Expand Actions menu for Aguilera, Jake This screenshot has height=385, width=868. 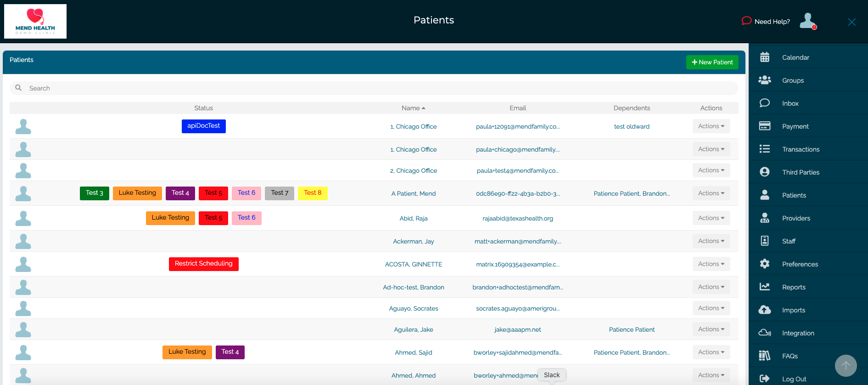tap(711, 329)
